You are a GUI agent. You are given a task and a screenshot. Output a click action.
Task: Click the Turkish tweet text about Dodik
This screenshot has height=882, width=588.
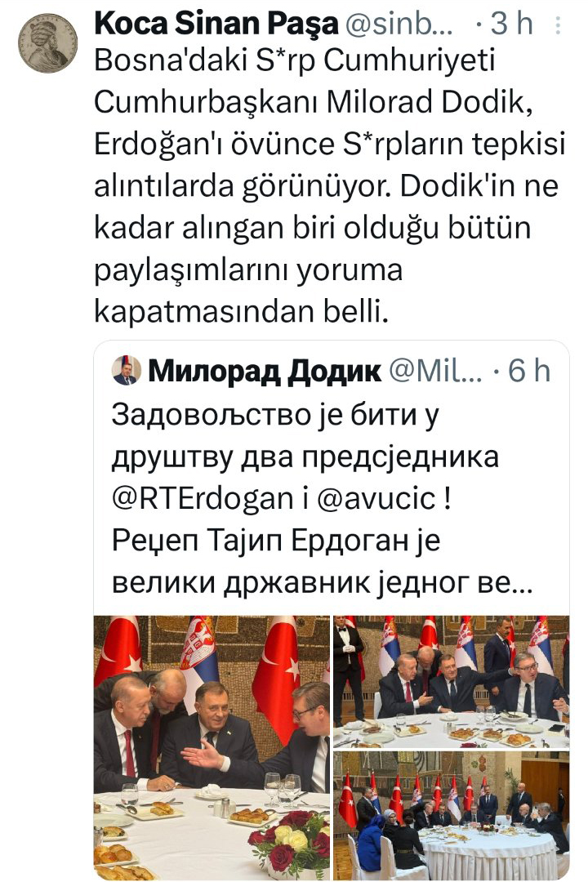330,186
